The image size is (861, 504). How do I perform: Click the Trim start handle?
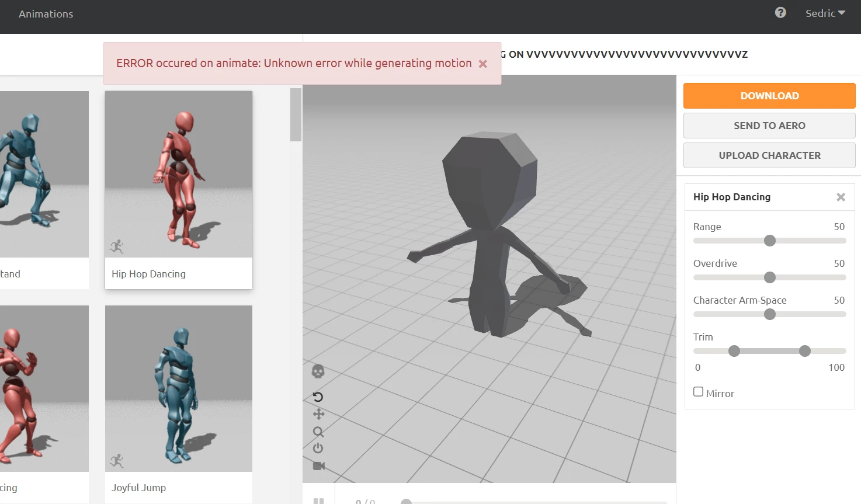[734, 351]
